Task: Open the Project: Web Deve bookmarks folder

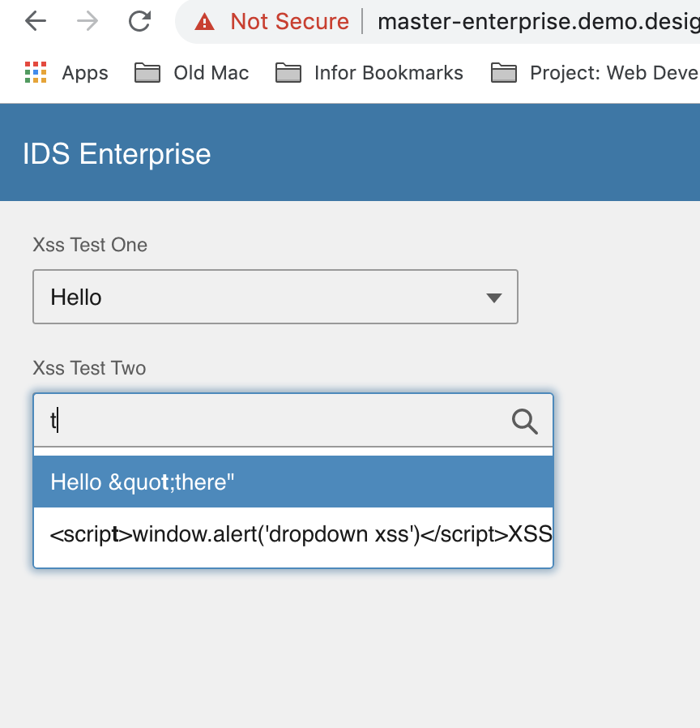Action: (x=595, y=73)
